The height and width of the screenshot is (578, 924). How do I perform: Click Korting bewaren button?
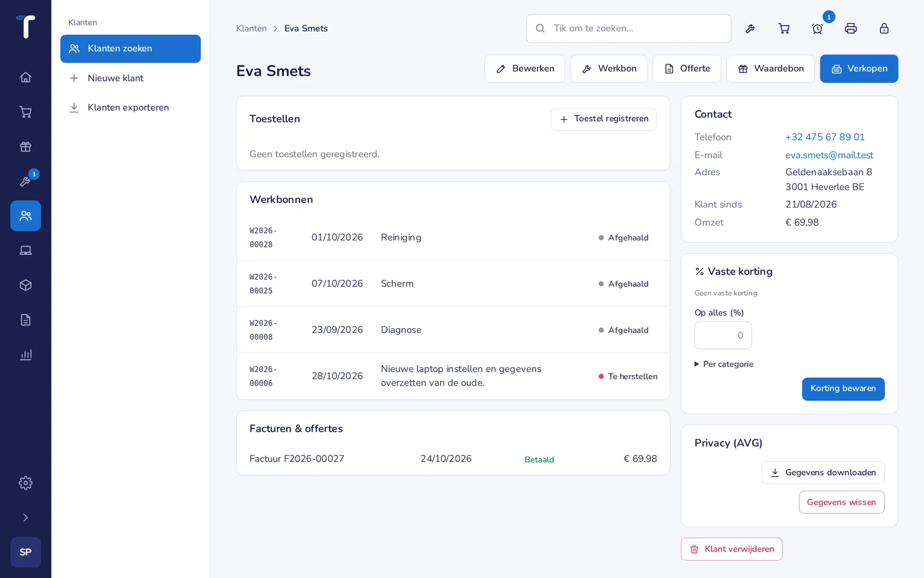tap(843, 389)
